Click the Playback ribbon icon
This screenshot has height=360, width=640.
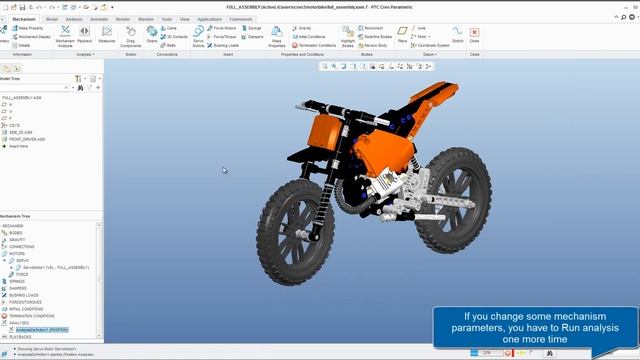point(84,35)
